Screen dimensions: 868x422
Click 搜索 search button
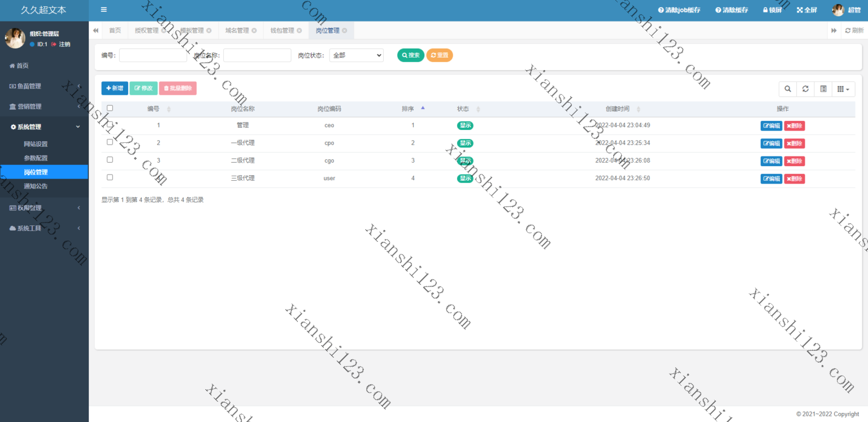pyautogui.click(x=411, y=55)
